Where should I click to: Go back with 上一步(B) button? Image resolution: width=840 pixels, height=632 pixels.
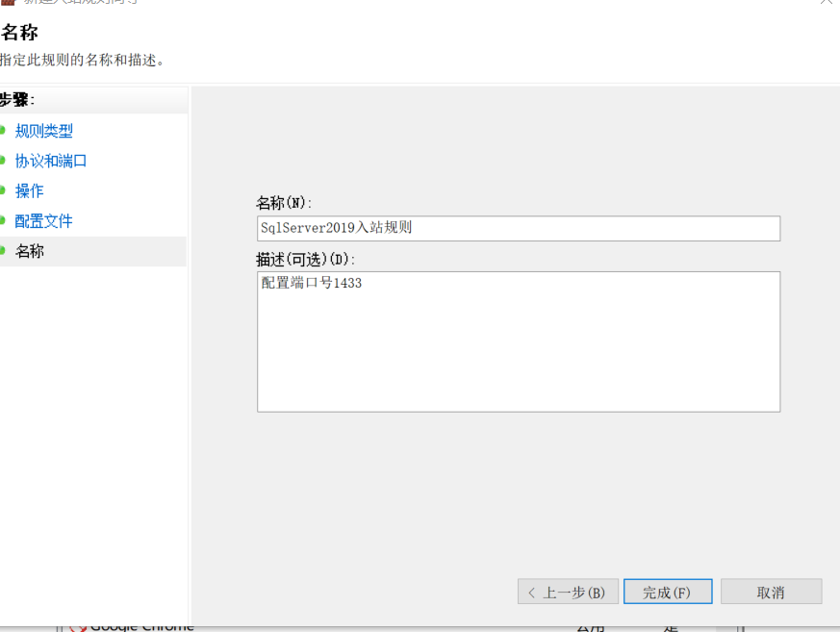568,592
